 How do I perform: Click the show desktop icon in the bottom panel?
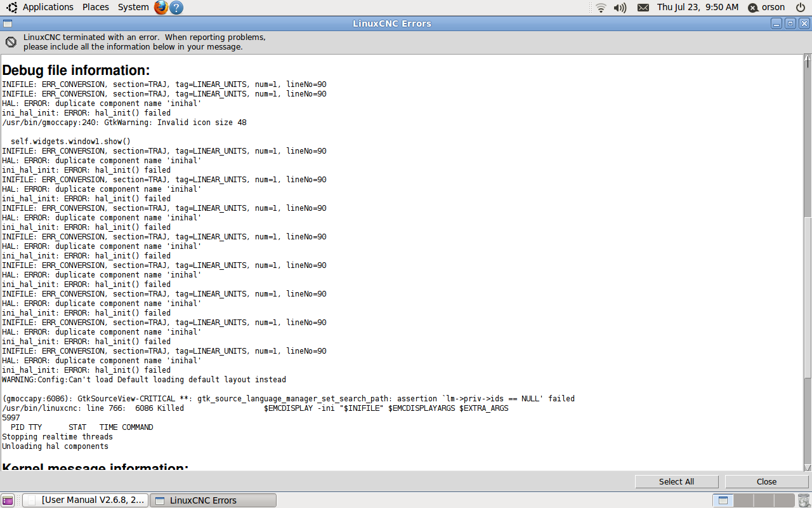tap(8, 500)
